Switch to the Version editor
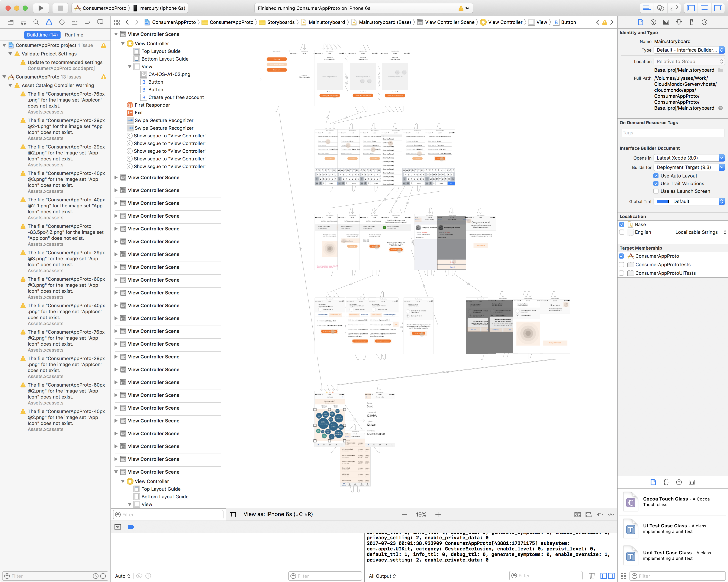Viewport: 728px width, 582px height. point(674,8)
